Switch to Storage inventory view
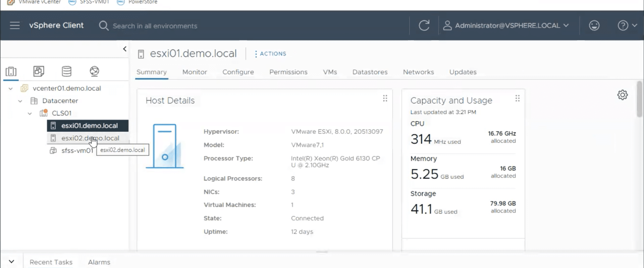Viewport: 644px width, 268px height. (x=66, y=71)
